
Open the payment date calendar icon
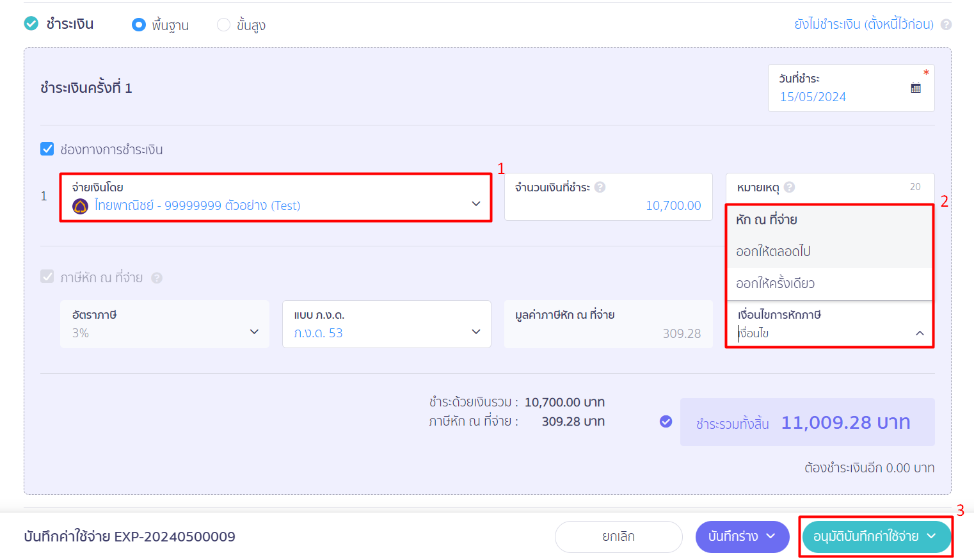(x=916, y=88)
